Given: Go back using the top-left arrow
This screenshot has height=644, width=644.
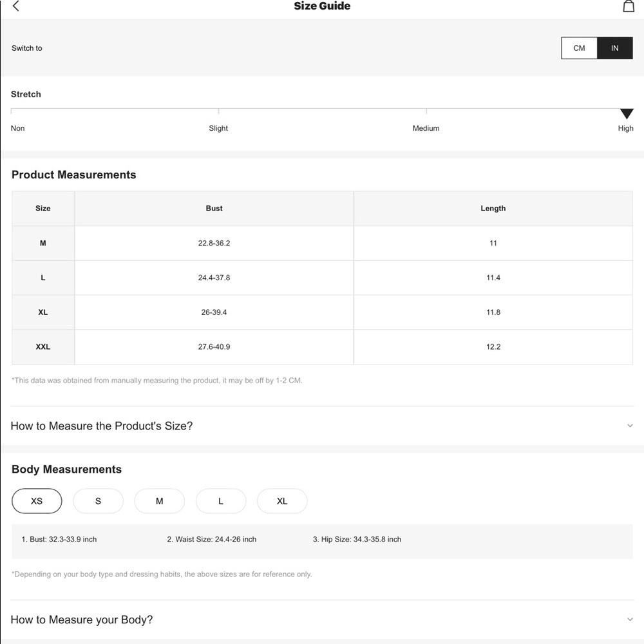Looking at the screenshot, I should pyautogui.click(x=16, y=6).
